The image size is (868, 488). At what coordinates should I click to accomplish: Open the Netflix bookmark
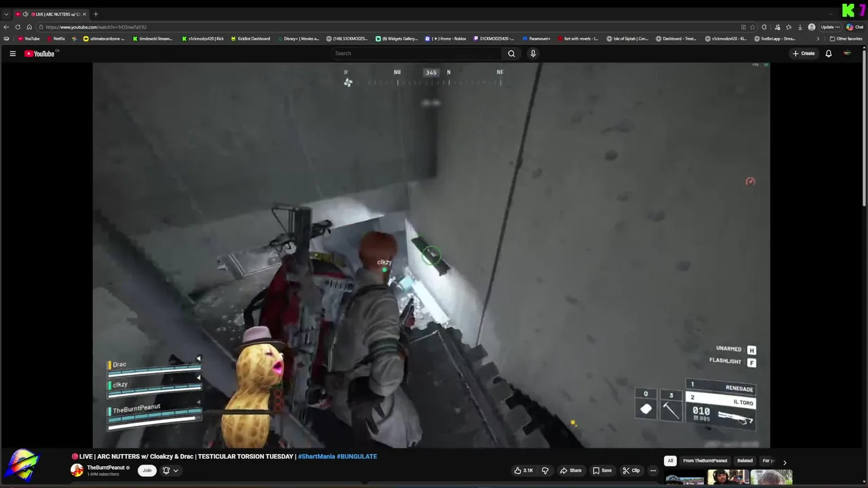tap(56, 39)
